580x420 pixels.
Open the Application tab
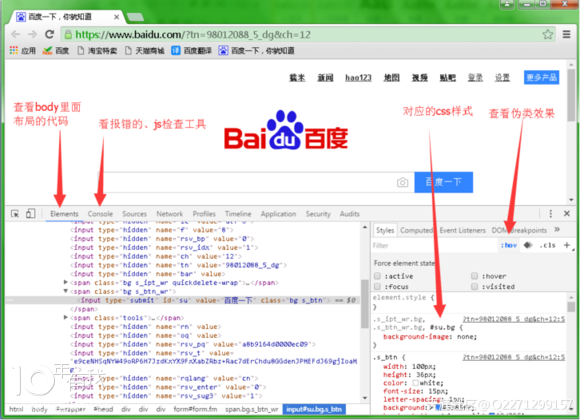[x=278, y=214]
